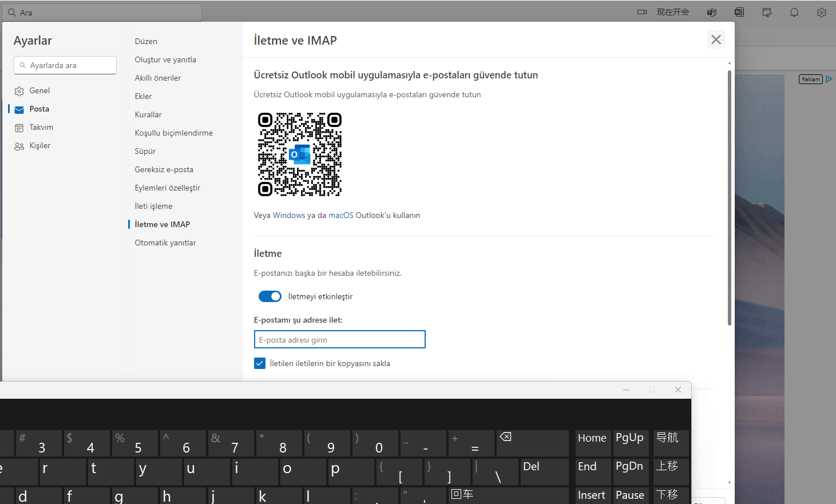This screenshot has width=836, height=504.
Task: Tap the left bracket key on on-screen keyboard
Action: coord(399,472)
